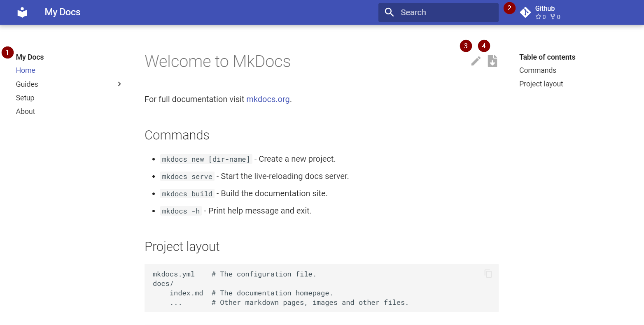Click the Project layout section heading
The image size is (644, 325).
tap(182, 246)
